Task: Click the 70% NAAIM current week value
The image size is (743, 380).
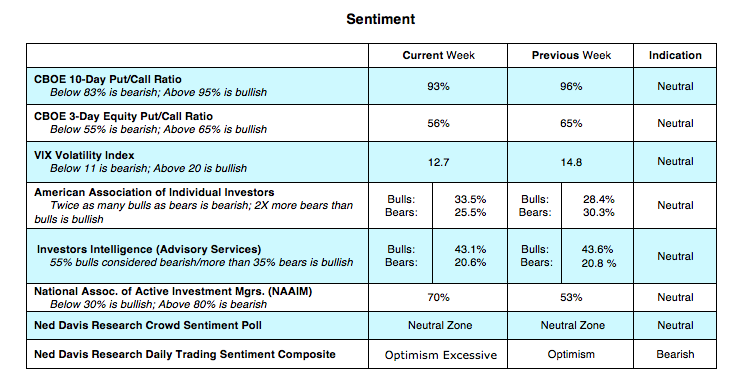Action: (438, 298)
